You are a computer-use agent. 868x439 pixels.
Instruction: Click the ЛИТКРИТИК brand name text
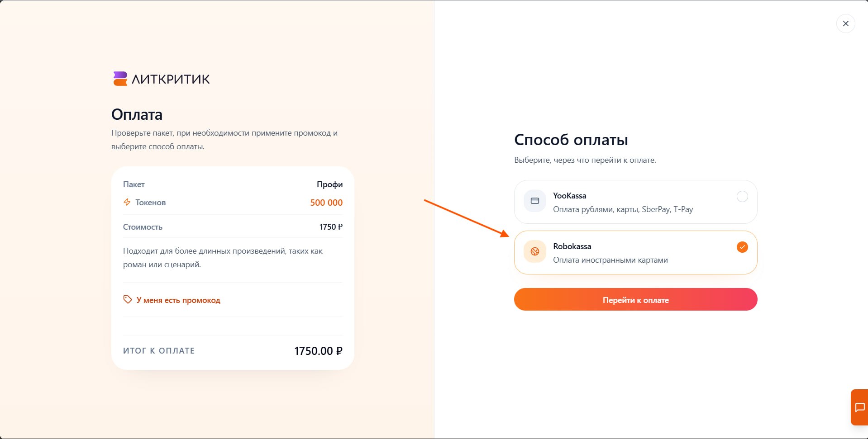tap(171, 80)
